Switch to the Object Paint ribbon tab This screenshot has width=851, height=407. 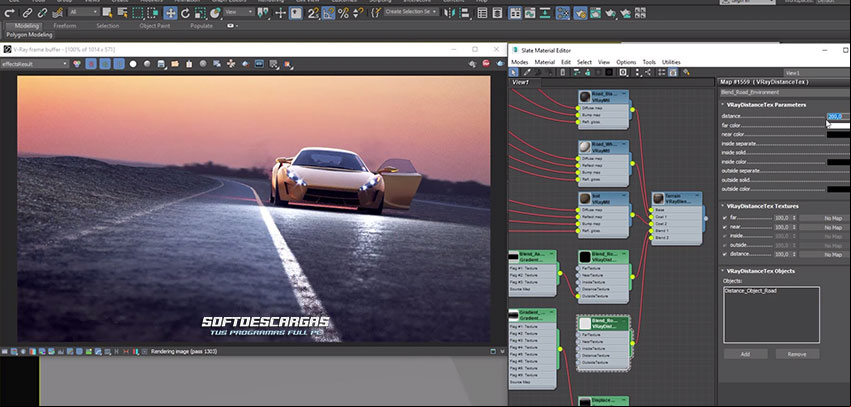[x=155, y=26]
